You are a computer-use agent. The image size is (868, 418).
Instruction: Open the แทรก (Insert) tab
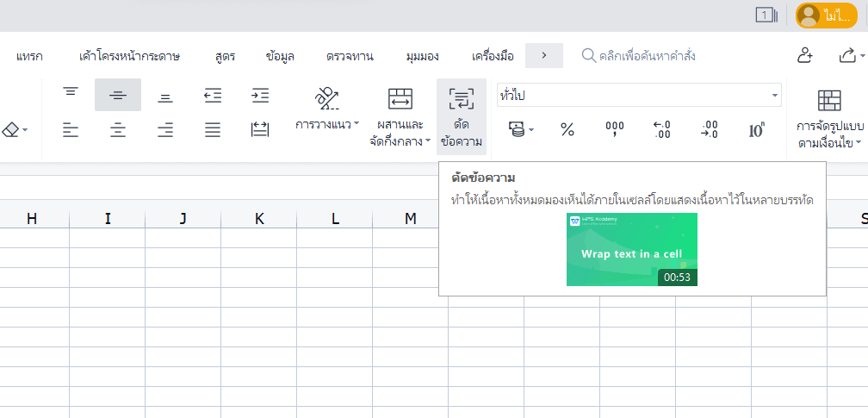pyautogui.click(x=29, y=56)
